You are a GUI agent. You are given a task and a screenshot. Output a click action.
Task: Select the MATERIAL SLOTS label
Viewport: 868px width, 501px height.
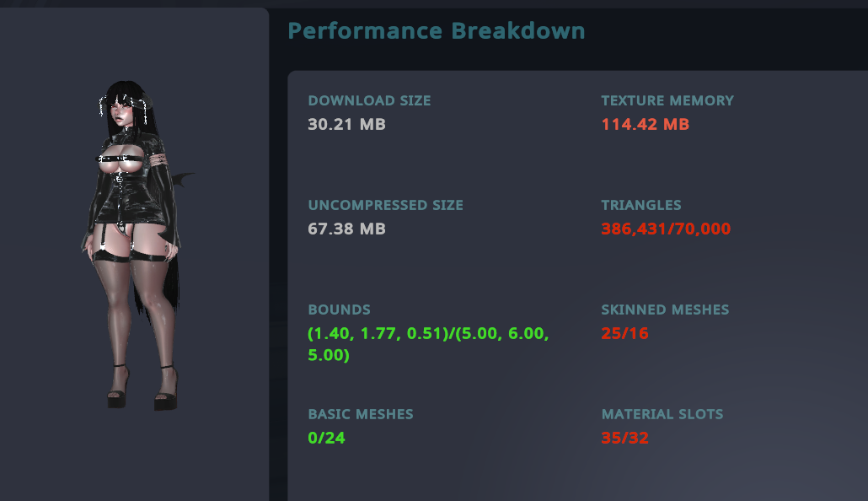[x=662, y=414]
